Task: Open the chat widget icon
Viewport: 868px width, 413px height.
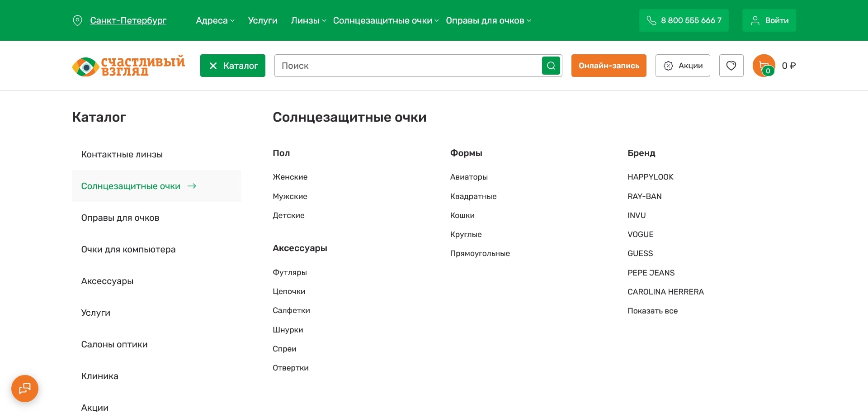Action: coord(25,388)
